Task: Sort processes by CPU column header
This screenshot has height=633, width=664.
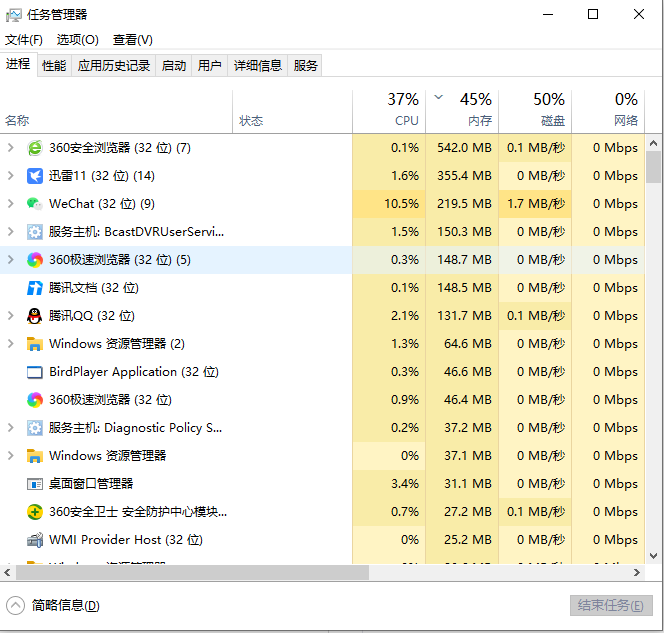Action: pyautogui.click(x=389, y=109)
